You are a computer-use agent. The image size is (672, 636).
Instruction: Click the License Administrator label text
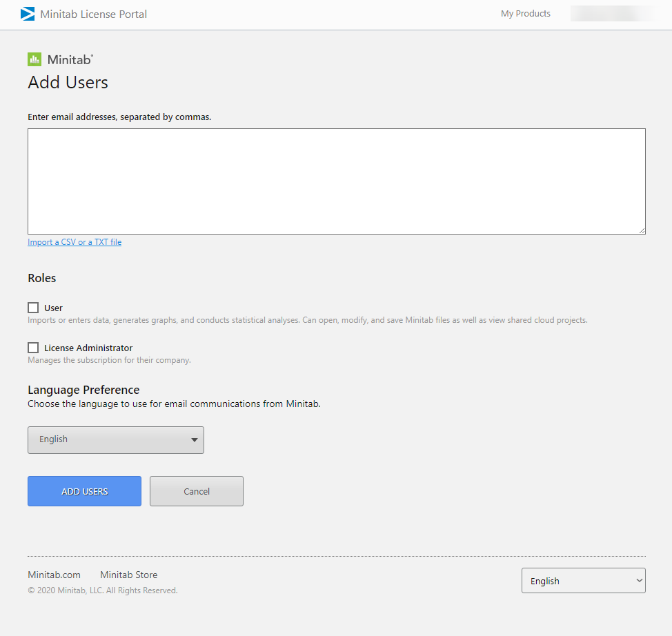(88, 348)
